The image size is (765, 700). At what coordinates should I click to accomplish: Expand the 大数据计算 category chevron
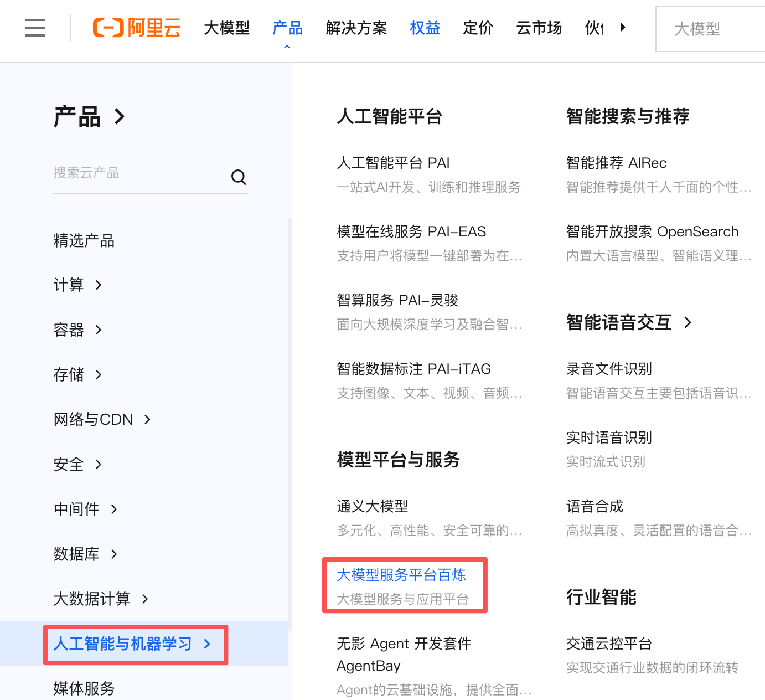pyautogui.click(x=145, y=599)
